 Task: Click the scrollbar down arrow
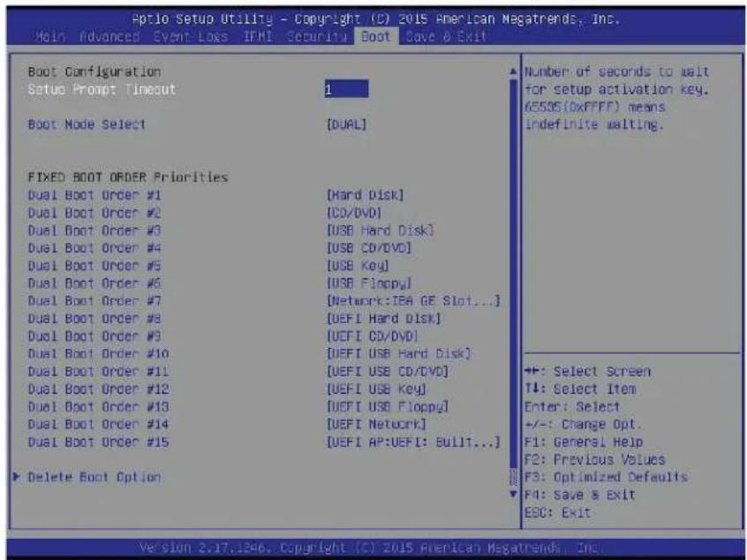[x=513, y=495]
